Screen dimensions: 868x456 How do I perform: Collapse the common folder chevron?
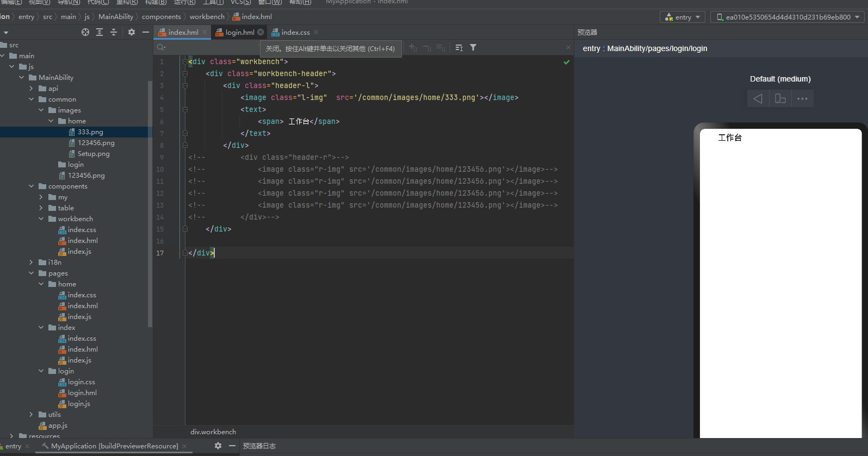point(31,99)
